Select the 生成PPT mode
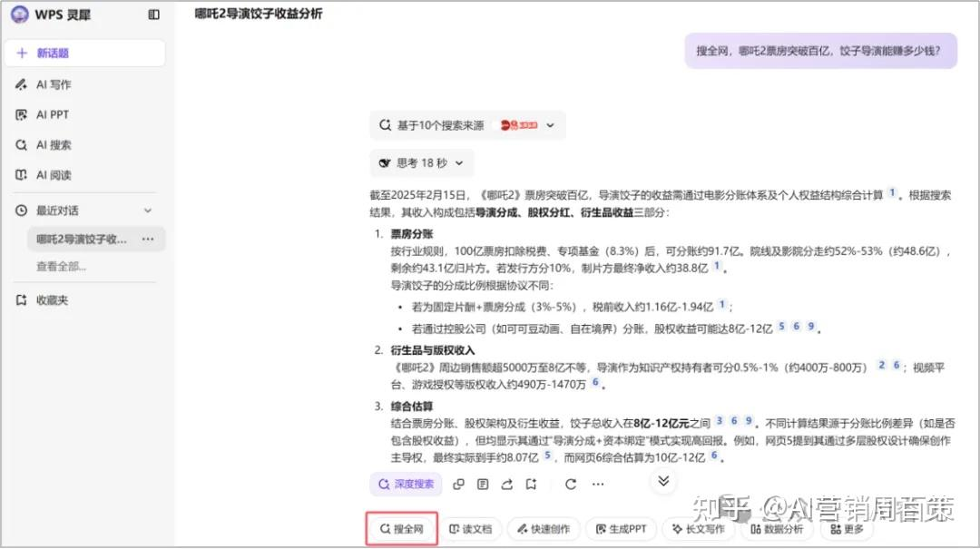This screenshot has width=980, height=549. tap(621, 529)
